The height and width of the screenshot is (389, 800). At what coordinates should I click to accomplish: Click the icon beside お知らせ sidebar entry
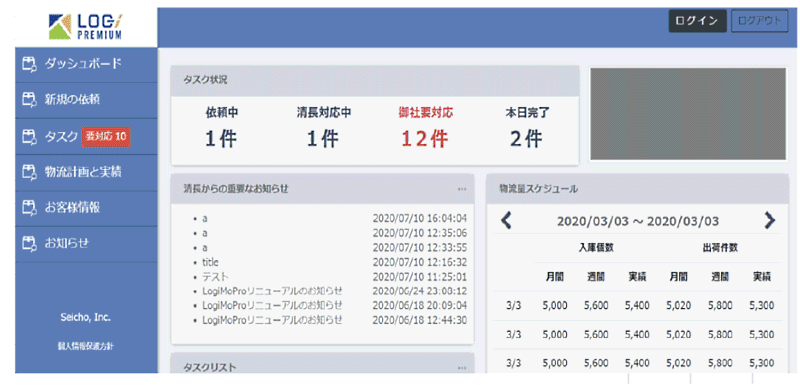point(30,244)
